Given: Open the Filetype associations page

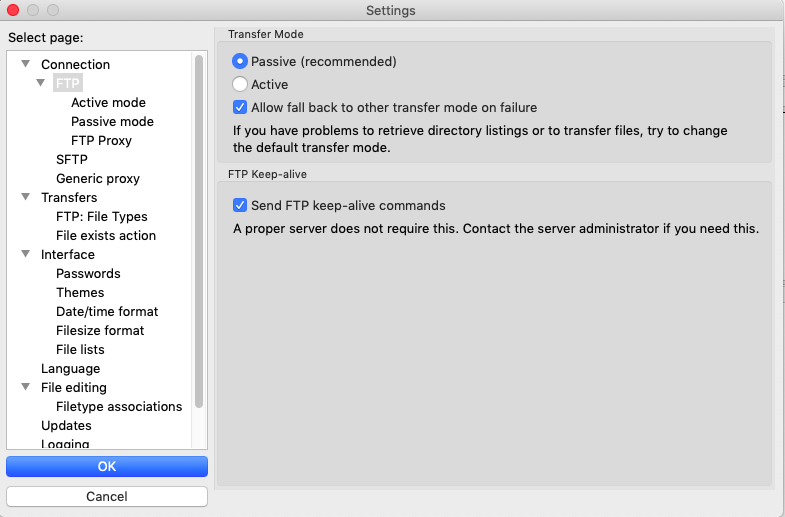Looking at the screenshot, I should tap(119, 406).
